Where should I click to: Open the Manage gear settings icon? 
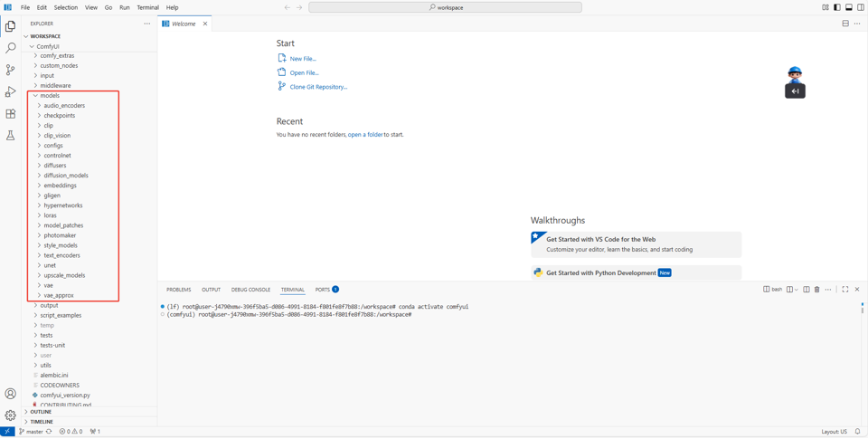pyautogui.click(x=11, y=415)
